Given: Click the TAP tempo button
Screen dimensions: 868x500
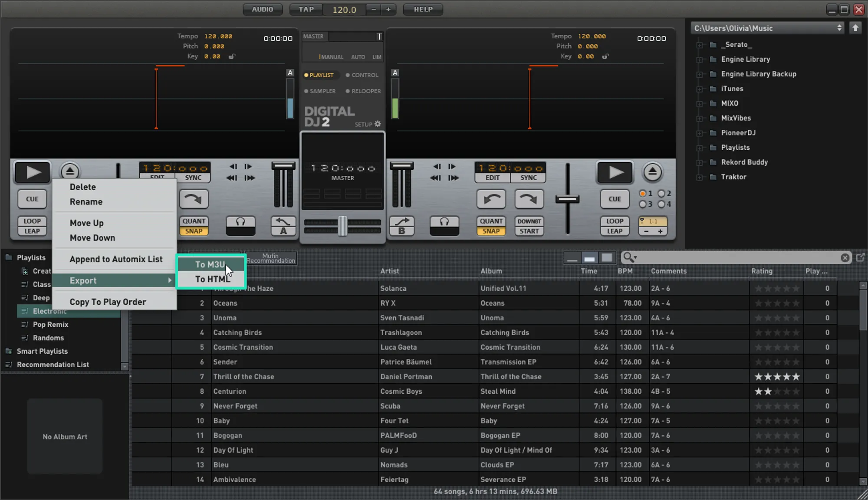Looking at the screenshot, I should tap(306, 10).
